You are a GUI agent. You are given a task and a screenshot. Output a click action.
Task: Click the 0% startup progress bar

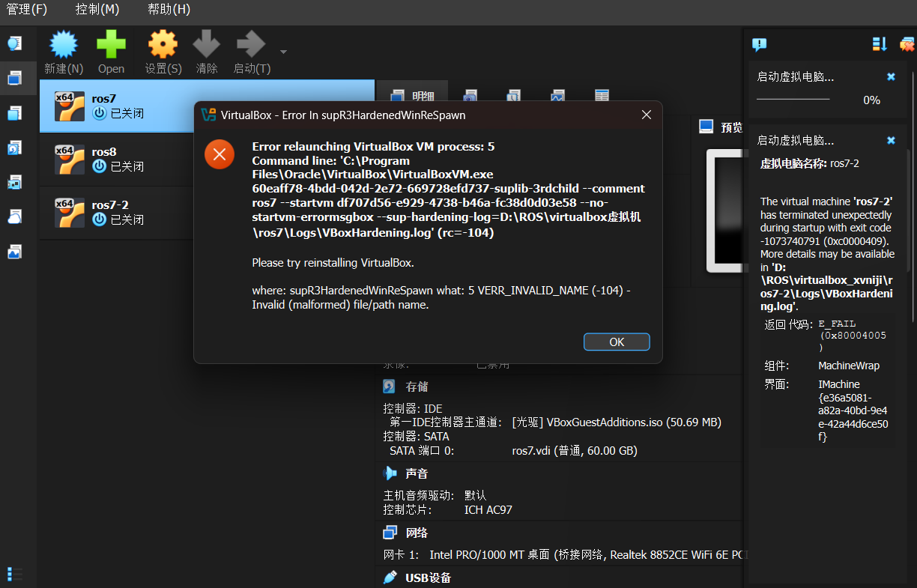pos(793,99)
